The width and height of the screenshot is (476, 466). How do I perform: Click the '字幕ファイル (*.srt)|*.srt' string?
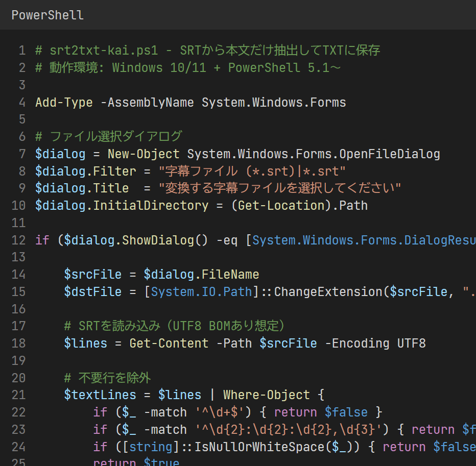click(252, 171)
